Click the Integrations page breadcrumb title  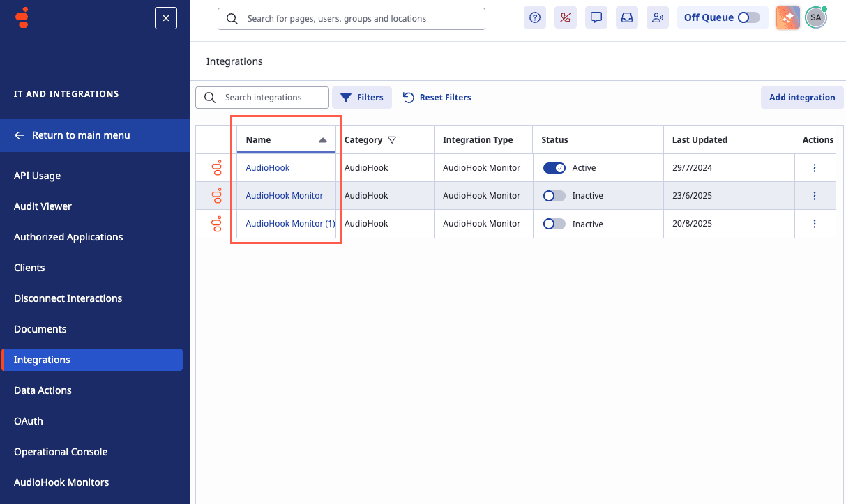[x=234, y=61]
